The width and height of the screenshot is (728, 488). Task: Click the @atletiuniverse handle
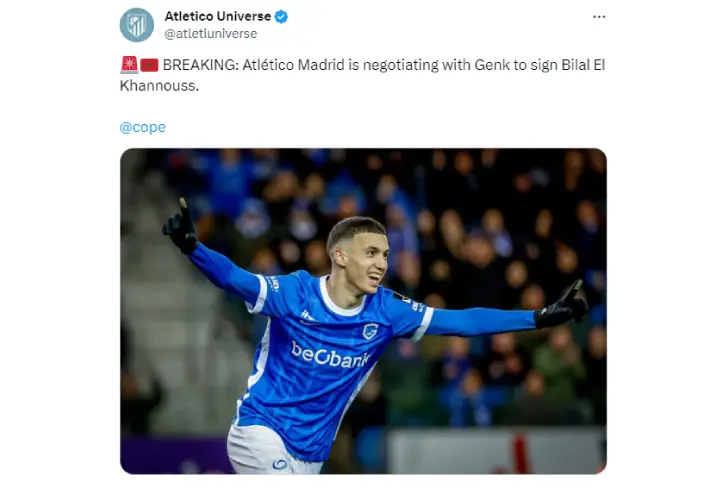click(211, 33)
